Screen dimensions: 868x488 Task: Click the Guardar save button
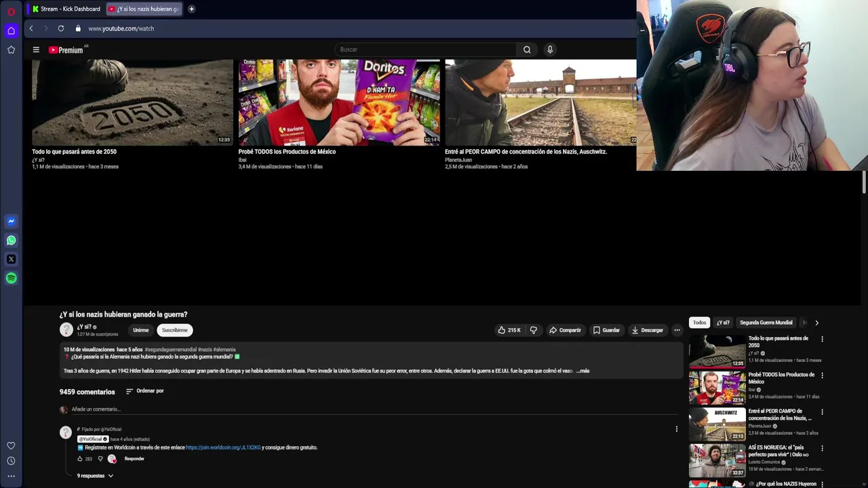pos(606,330)
